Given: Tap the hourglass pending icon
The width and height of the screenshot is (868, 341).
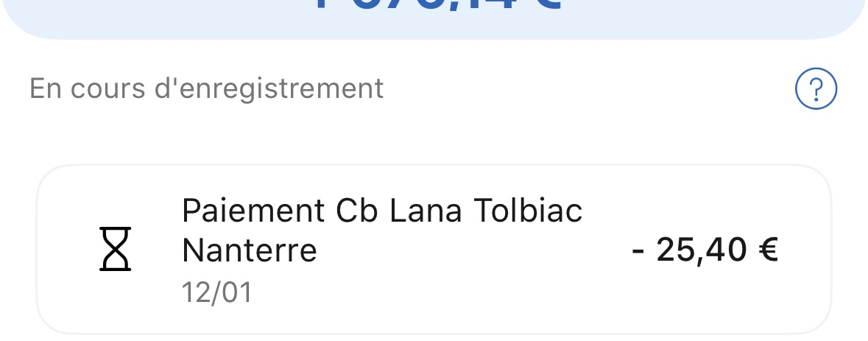Looking at the screenshot, I should point(115,250).
